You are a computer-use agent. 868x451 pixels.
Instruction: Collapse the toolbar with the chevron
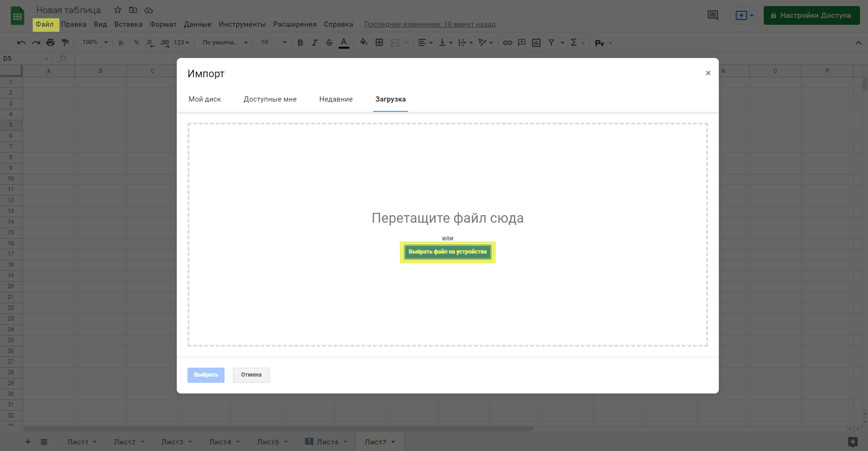click(858, 43)
